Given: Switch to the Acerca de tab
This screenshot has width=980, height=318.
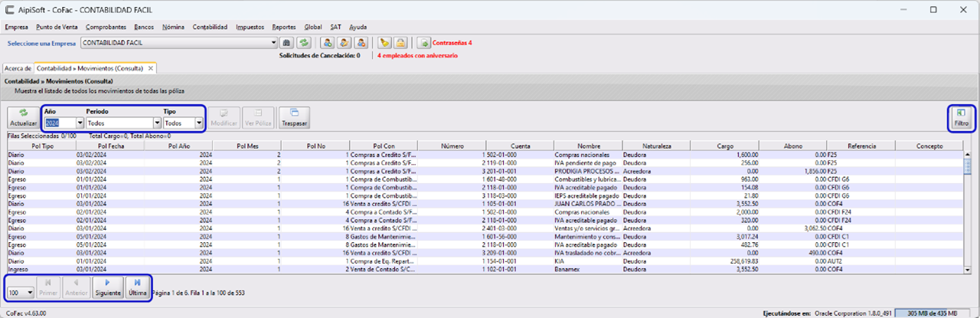Looking at the screenshot, I should coord(18,68).
